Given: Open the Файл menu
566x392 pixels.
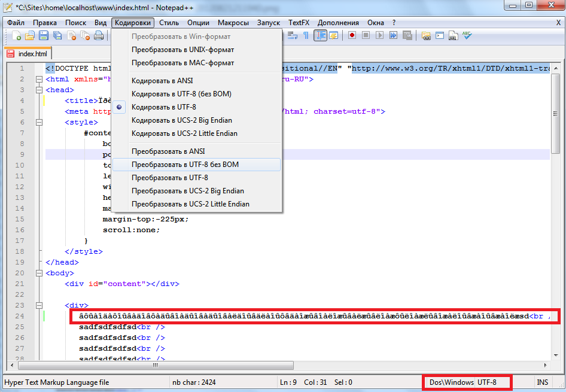Looking at the screenshot, I should pyautogui.click(x=16, y=23).
